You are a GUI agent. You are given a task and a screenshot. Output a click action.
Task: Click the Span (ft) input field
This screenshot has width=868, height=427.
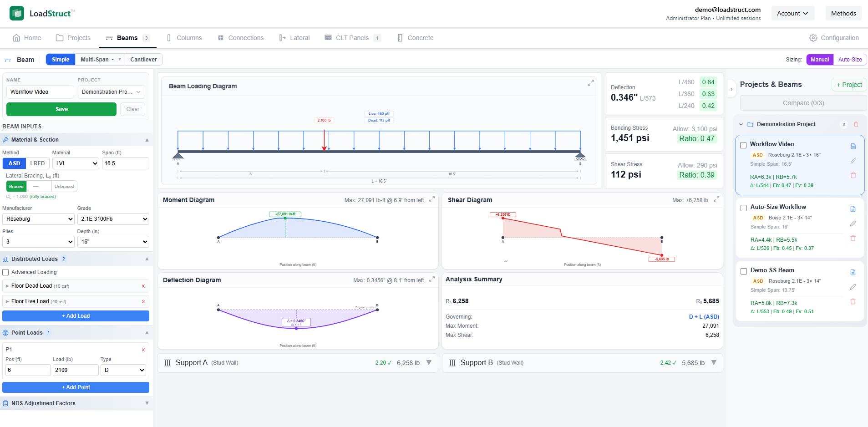point(126,163)
